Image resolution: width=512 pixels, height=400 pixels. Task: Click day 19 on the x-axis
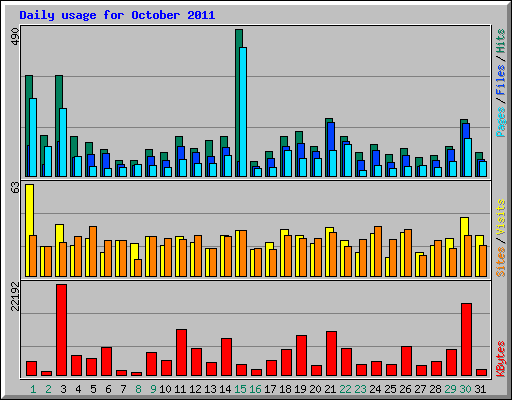(x=300, y=389)
